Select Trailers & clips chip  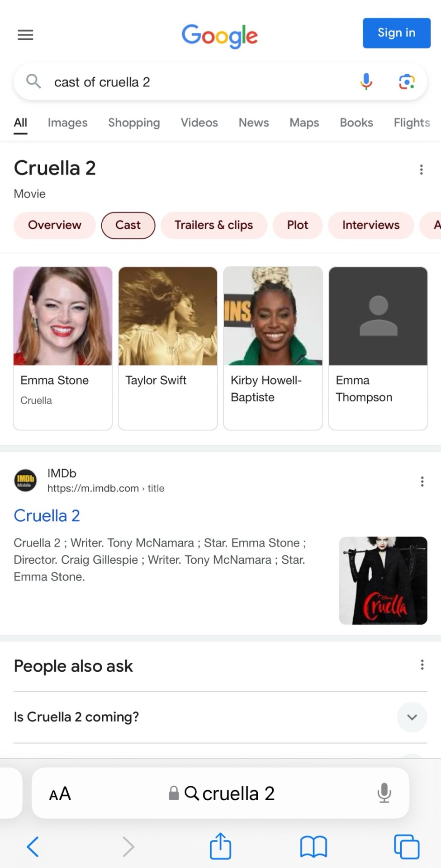pyautogui.click(x=214, y=225)
